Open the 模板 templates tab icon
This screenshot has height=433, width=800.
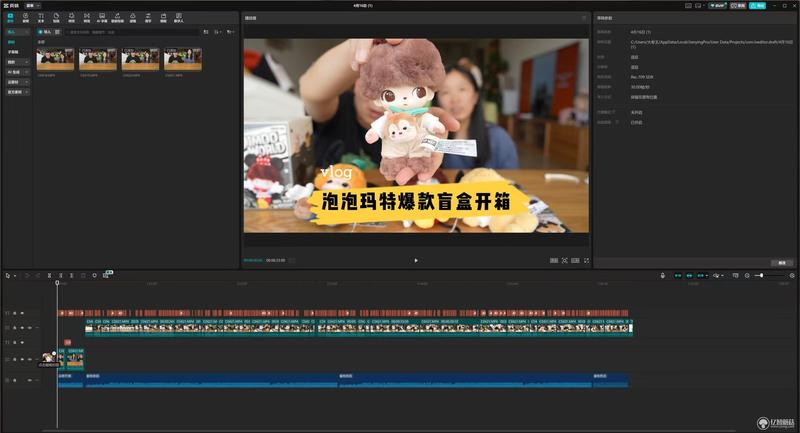click(163, 16)
